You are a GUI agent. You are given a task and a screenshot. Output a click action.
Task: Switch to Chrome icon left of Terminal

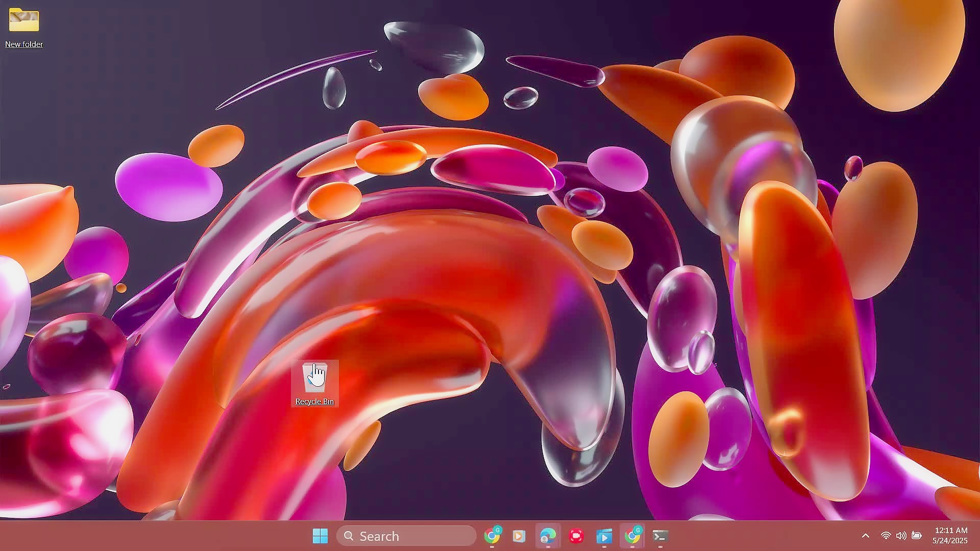[x=632, y=536]
